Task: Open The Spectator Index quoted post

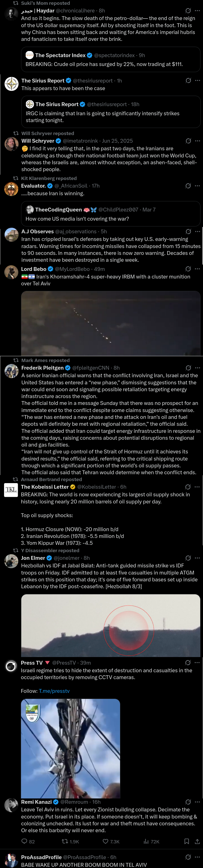Action: point(110,60)
